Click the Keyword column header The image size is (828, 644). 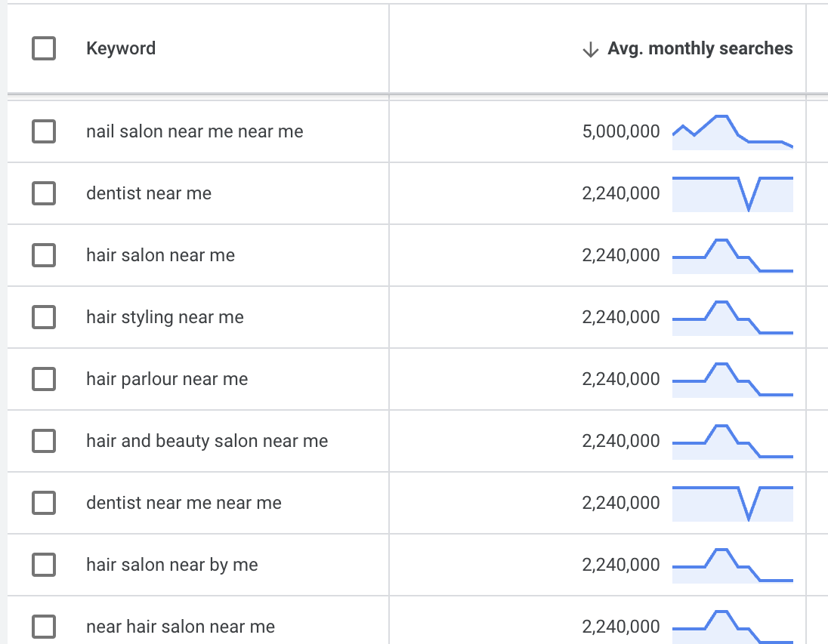tap(121, 49)
